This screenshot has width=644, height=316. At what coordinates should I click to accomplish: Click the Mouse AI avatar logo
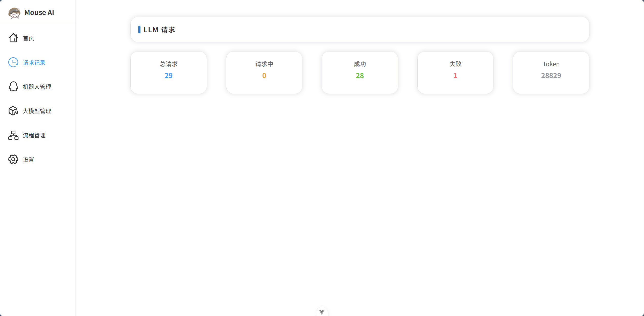pos(14,13)
